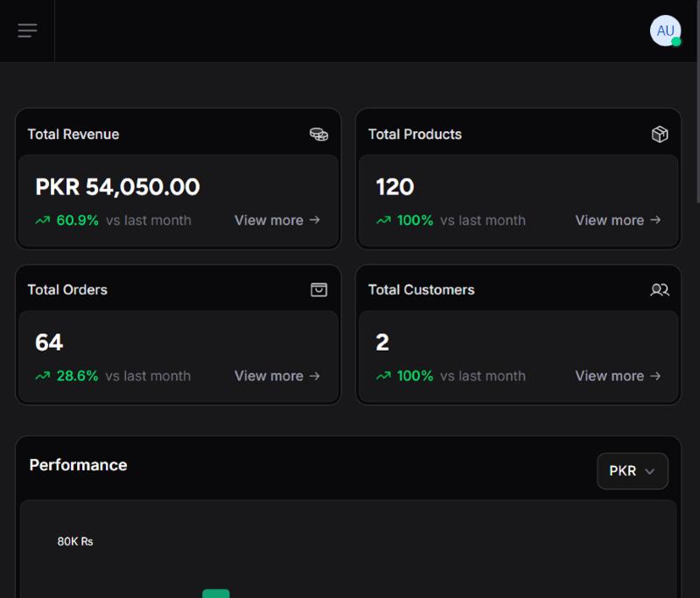This screenshot has height=598, width=700.
Task: Click the Performance section heading
Action: [x=78, y=465]
